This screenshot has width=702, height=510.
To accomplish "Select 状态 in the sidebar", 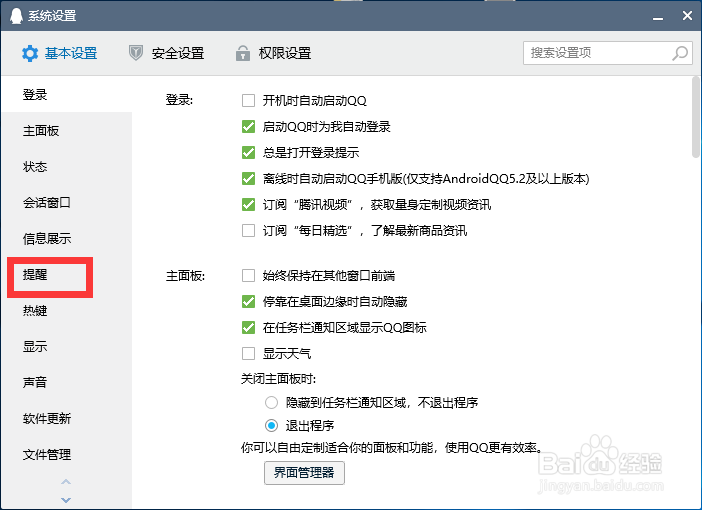I will (x=67, y=167).
